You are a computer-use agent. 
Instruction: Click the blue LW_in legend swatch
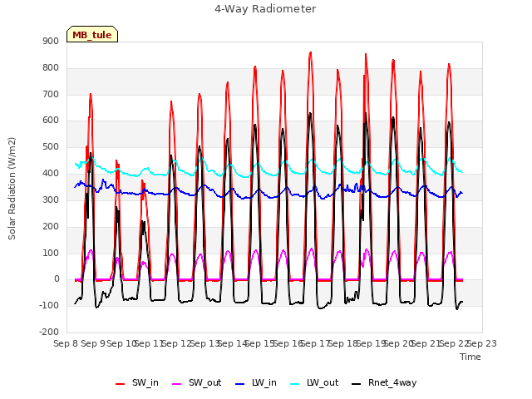pos(240,384)
